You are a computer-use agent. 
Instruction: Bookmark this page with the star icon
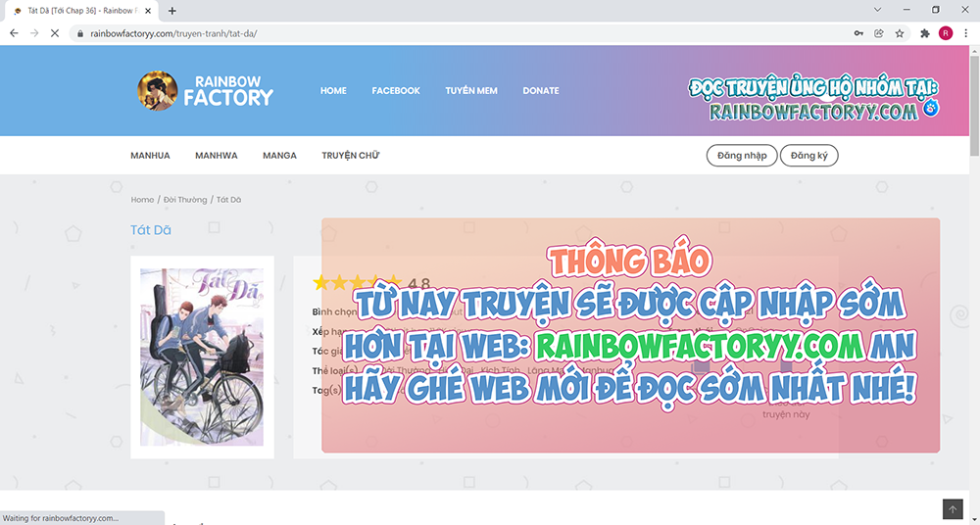pos(900,32)
